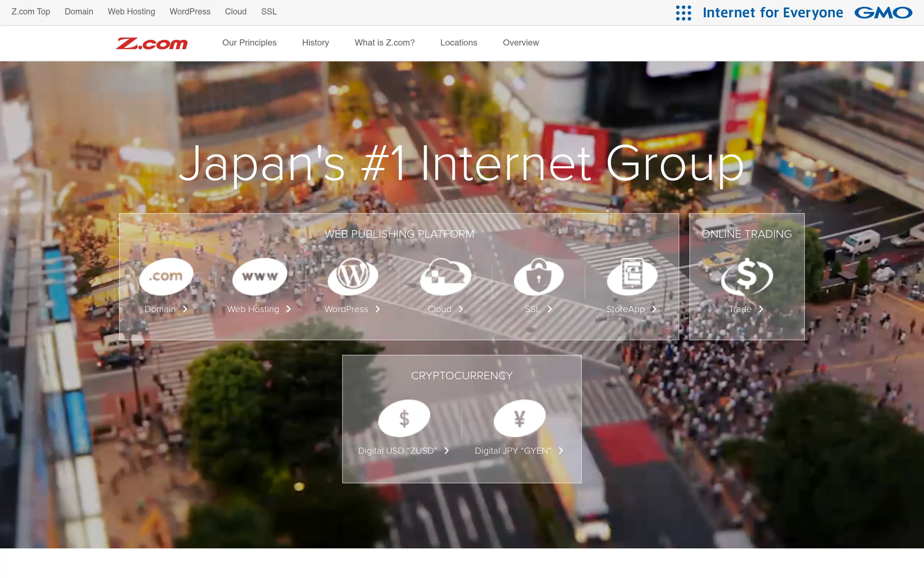Click the StoreApp text link
The height and width of the screenshot is (578, 924).
pos(626,309)
